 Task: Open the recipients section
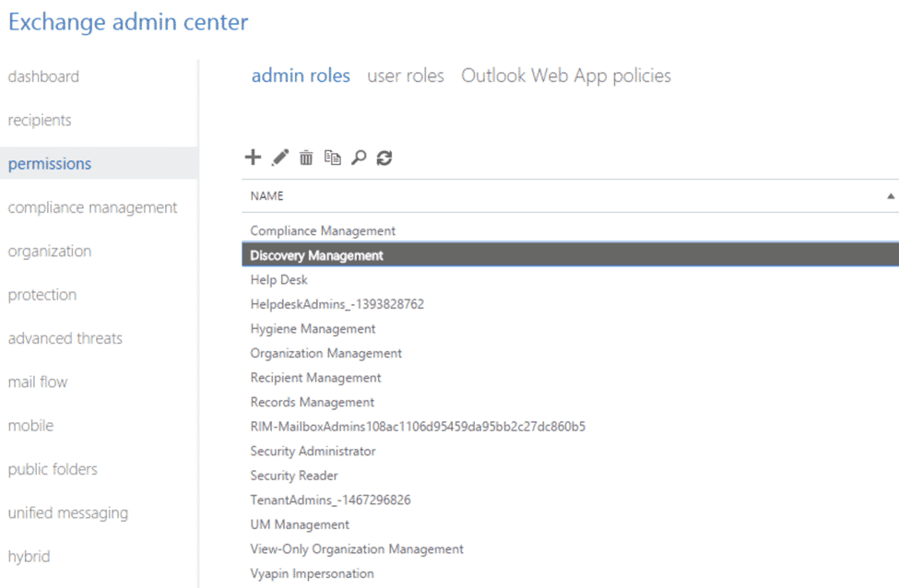click(41, 120)
